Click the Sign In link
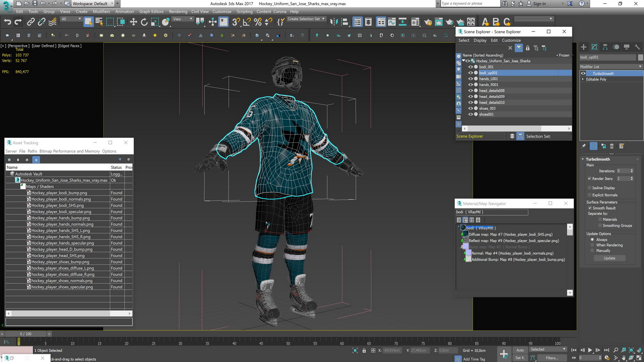 (x=539, y=4)
